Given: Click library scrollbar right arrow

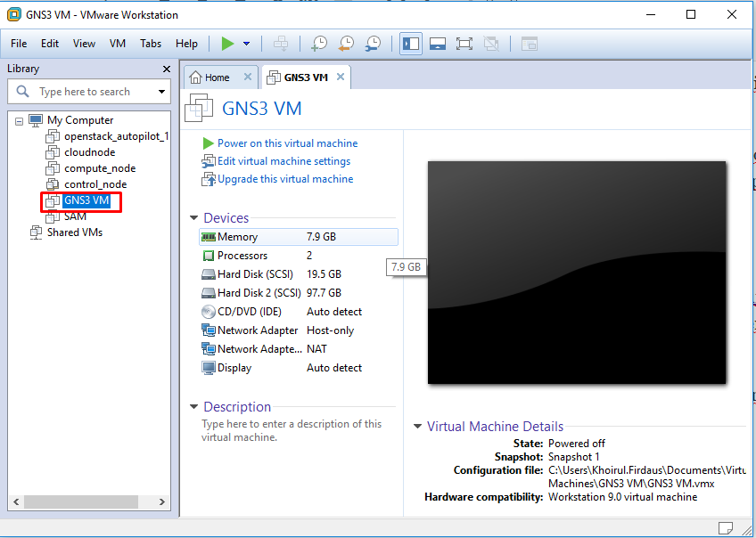Looking at the screenshot, I should pos(162,501).
